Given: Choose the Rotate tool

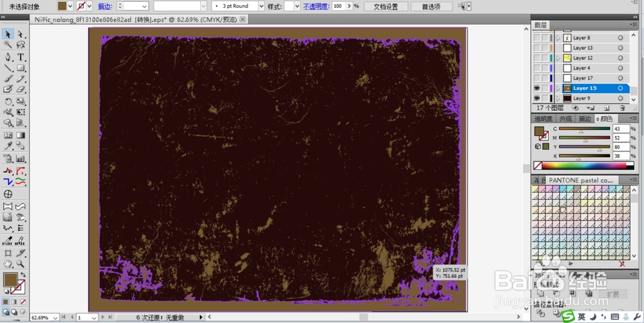Looking at the screenshot, I should (x=8, y=101).
